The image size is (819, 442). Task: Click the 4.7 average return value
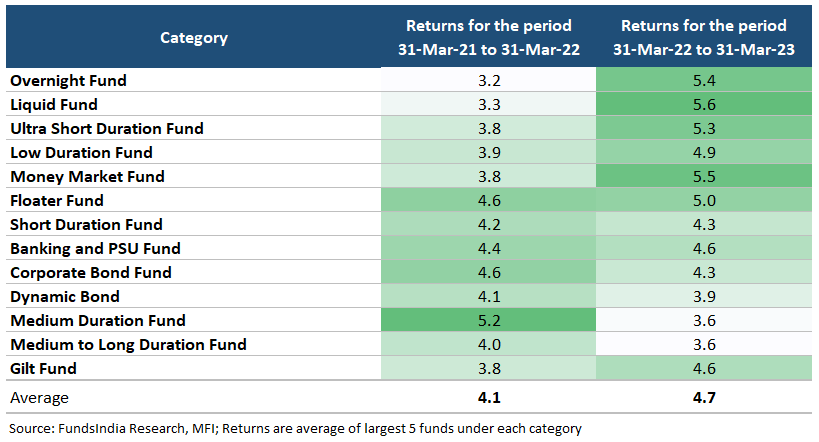703,397
